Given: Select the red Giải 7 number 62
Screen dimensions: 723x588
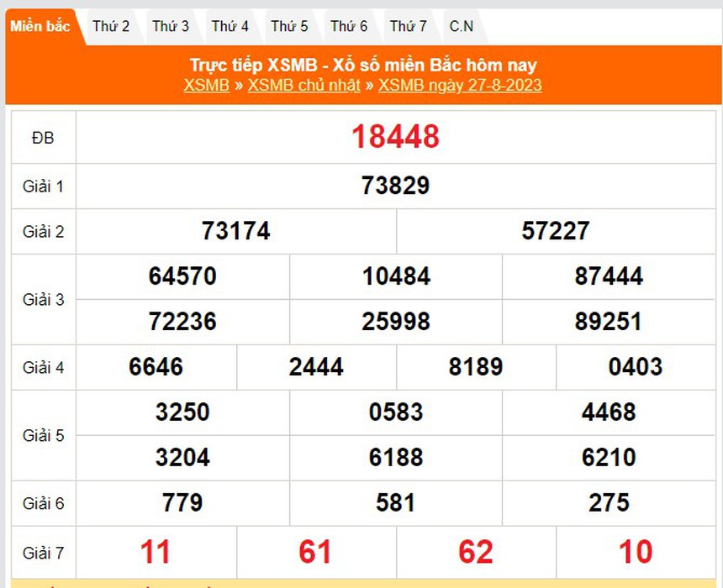Looking at the screenshot, I should (x=476, y=552).
